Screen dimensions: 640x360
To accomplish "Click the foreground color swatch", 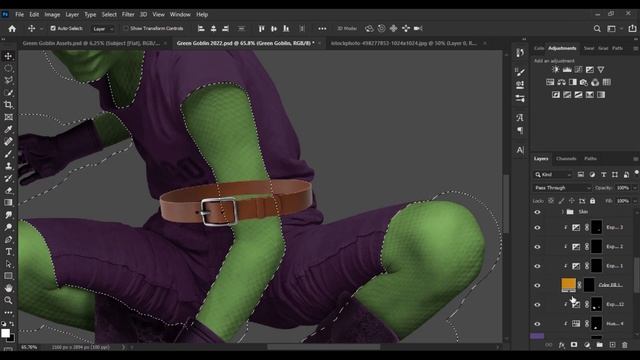I will pyautogui.click(x=6, y=333).
